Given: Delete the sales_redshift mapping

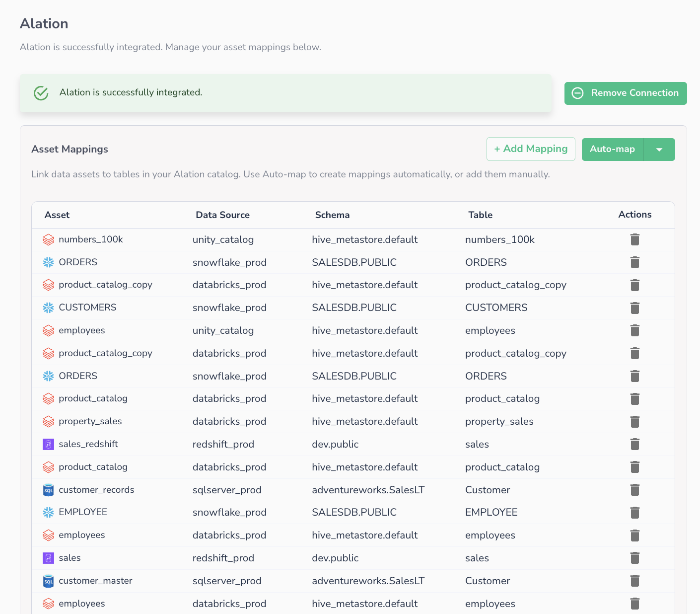Looking at the screenshot, I should tap(634, 444).
